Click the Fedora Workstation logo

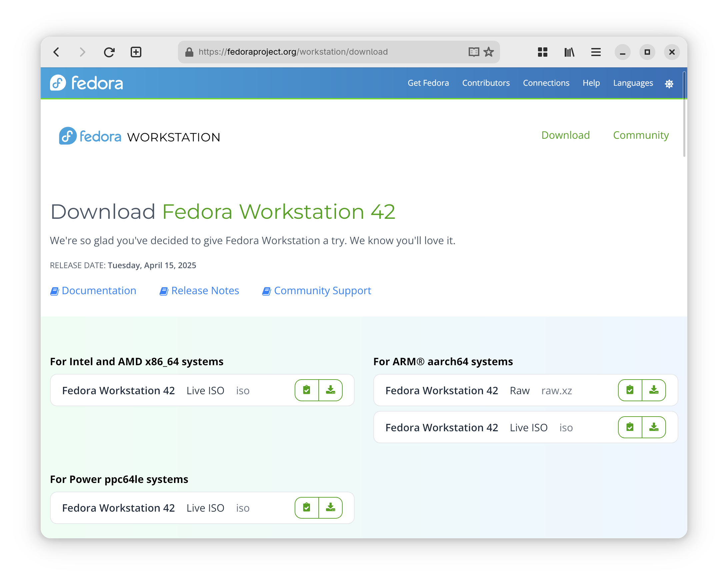[x=139, y=136]
